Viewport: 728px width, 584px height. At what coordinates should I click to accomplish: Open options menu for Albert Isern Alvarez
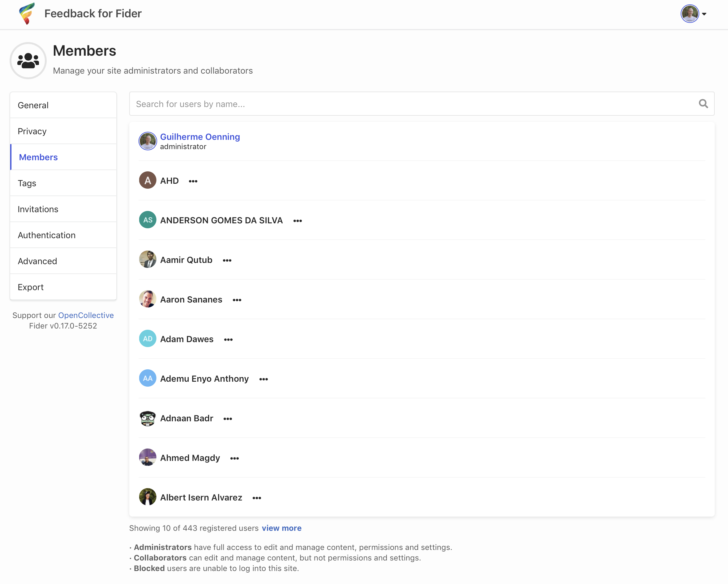coord(257,498)
